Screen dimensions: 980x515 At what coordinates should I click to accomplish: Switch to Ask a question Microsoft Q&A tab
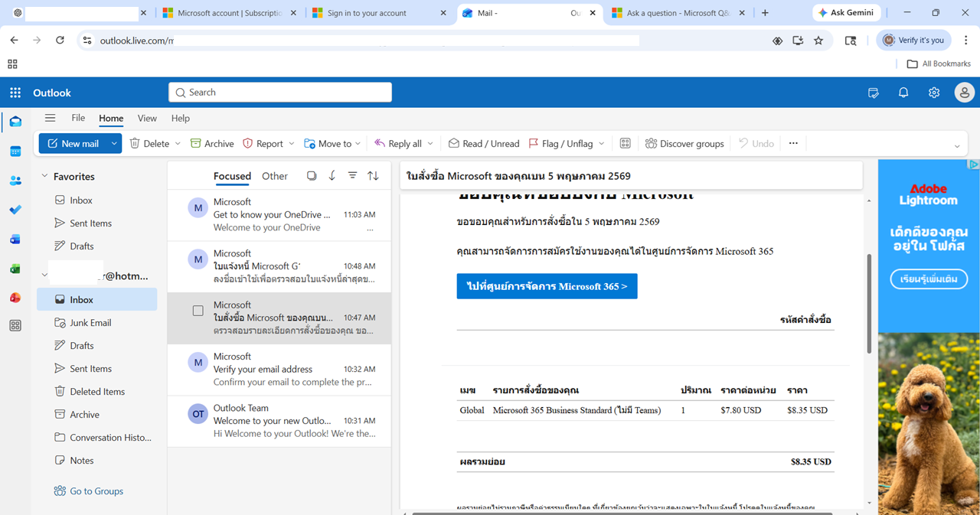[678, 13]
